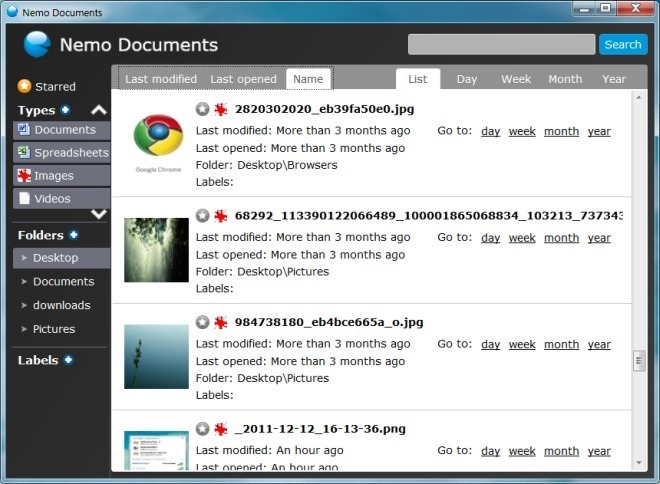This screenshot has height=484, width=660.
Task: Filter by Spreadsheets type
Action: [61, 152]
